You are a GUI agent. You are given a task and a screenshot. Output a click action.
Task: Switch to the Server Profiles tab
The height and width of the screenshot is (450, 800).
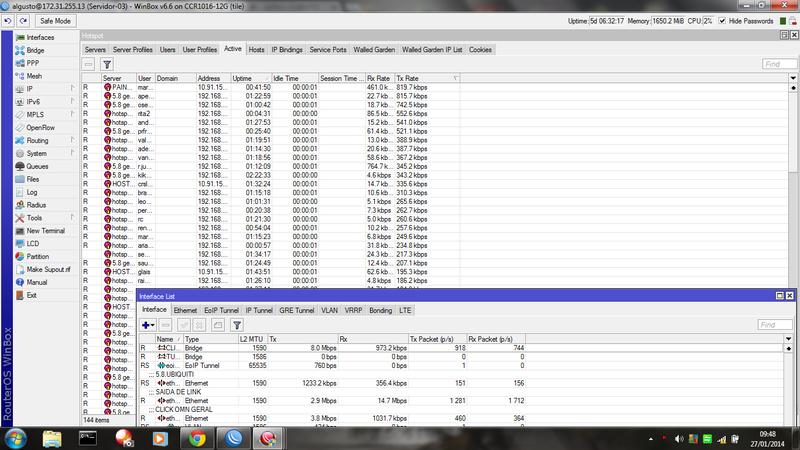[133, 49]
